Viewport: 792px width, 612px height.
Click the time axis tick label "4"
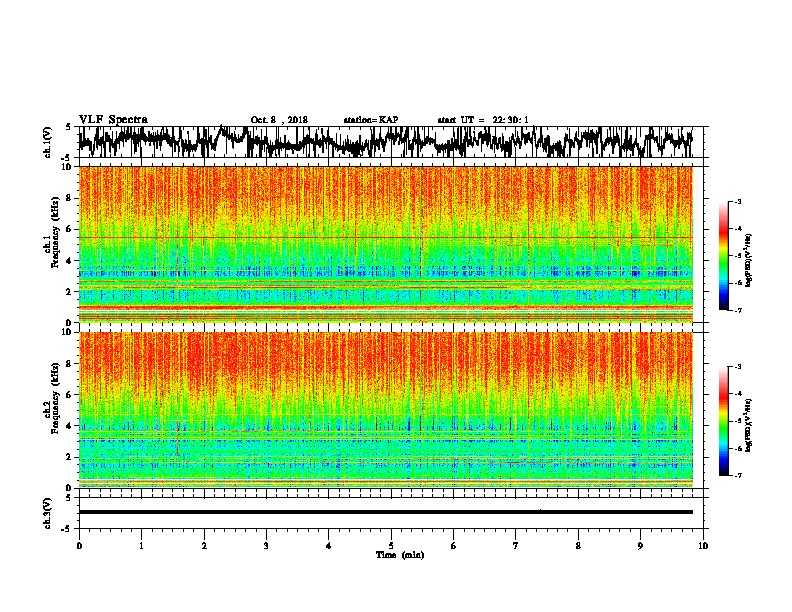[329, 546]
